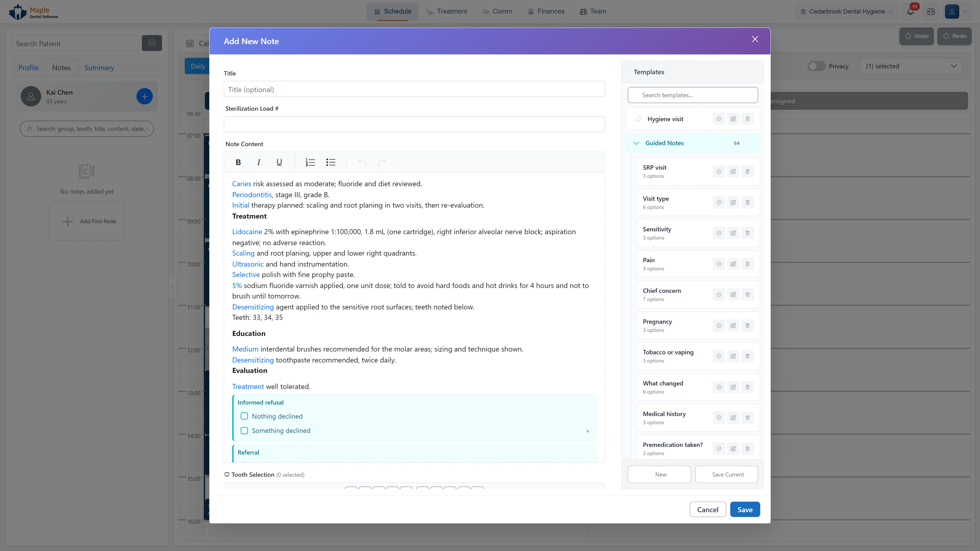The image size is (980, 551).
Task: Apply the Sensitivity template with its check icon
Action: pos(719,233)
